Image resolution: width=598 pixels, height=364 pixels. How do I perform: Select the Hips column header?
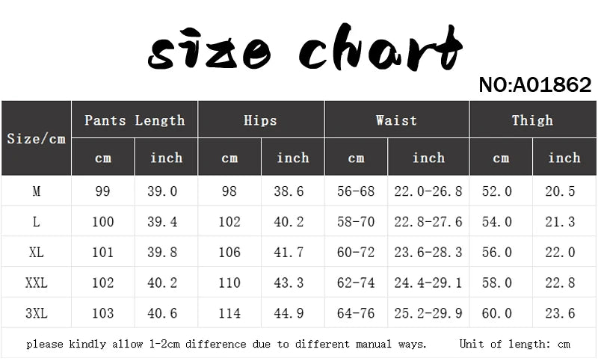pos(260,120)
